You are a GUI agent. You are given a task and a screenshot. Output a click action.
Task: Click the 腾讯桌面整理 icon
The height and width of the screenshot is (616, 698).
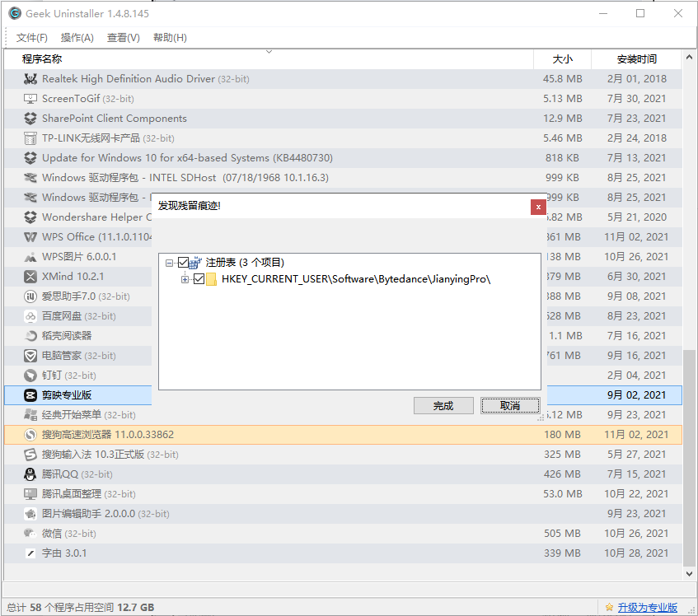click(30, 494)
